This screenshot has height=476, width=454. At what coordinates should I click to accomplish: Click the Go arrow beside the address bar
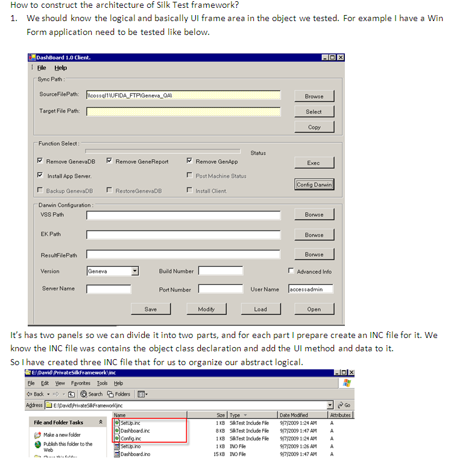tap(341, 405)
